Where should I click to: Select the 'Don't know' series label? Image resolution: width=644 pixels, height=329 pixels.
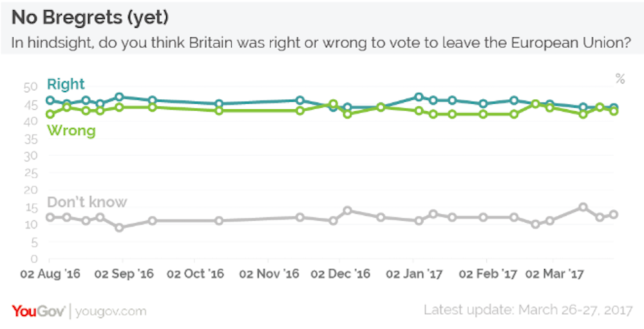87,202
